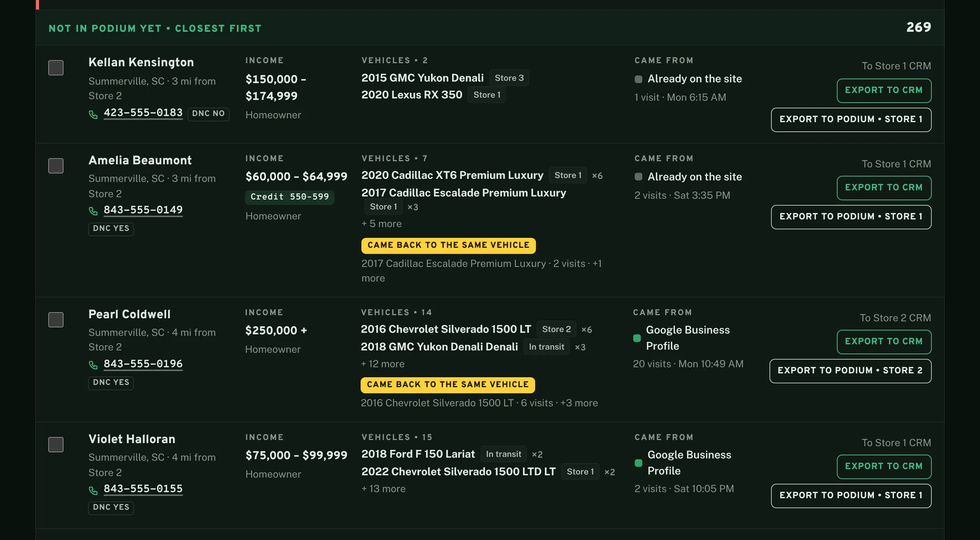Select Amelia Beaumont's row checkbox
The height and width of the screenshot is (540, 980).
(x=56, y=166)
